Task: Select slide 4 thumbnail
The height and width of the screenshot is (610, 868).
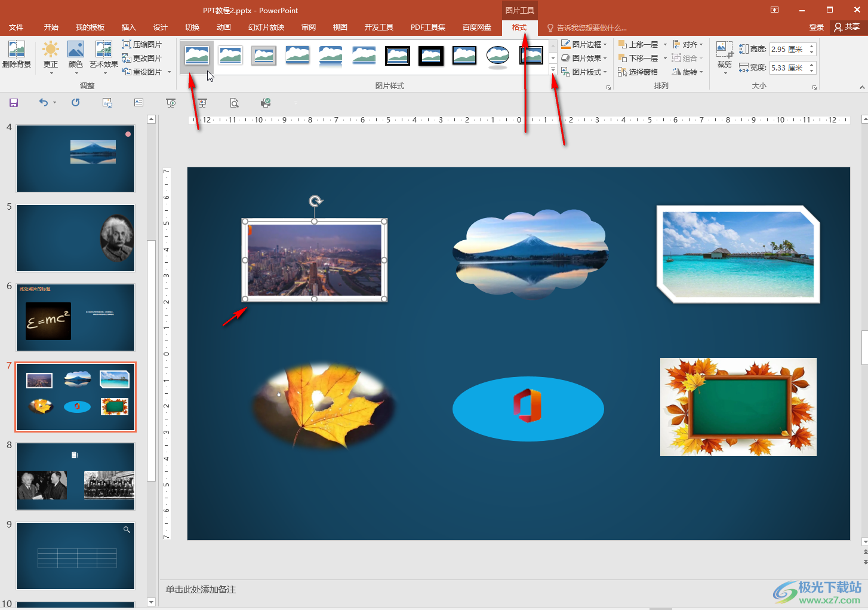Action: 75,158
